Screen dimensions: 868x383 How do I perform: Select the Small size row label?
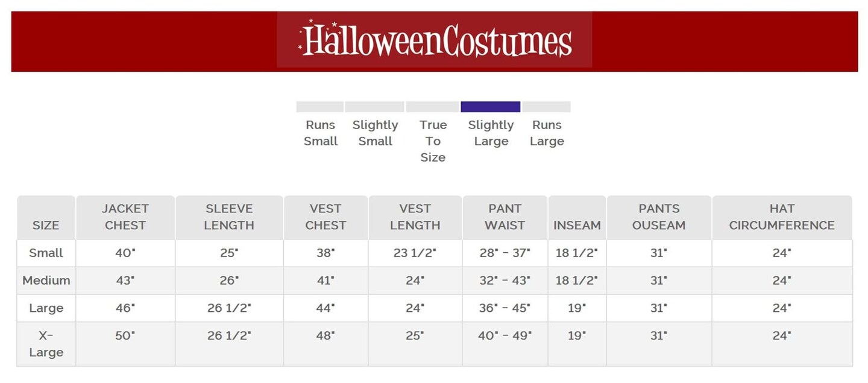coord(46,253)
